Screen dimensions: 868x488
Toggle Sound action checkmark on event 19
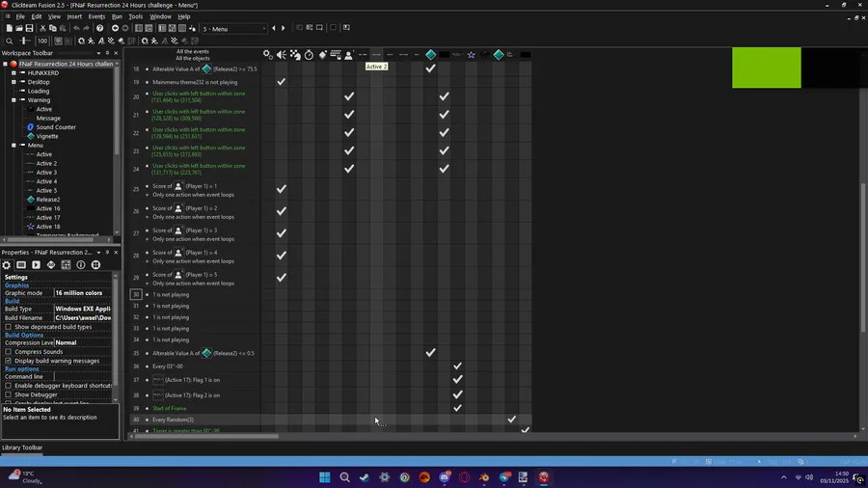pos(282,82)
